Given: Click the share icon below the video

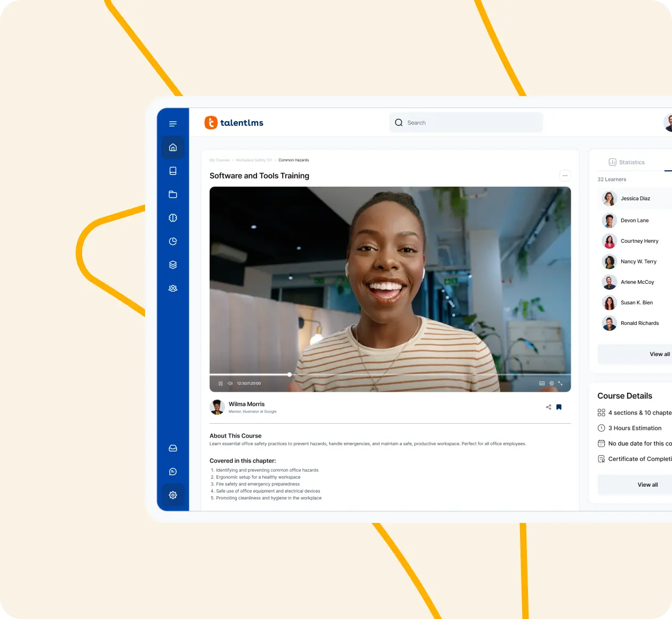Looking at the screenshot, I should click(x=548, y=407).
